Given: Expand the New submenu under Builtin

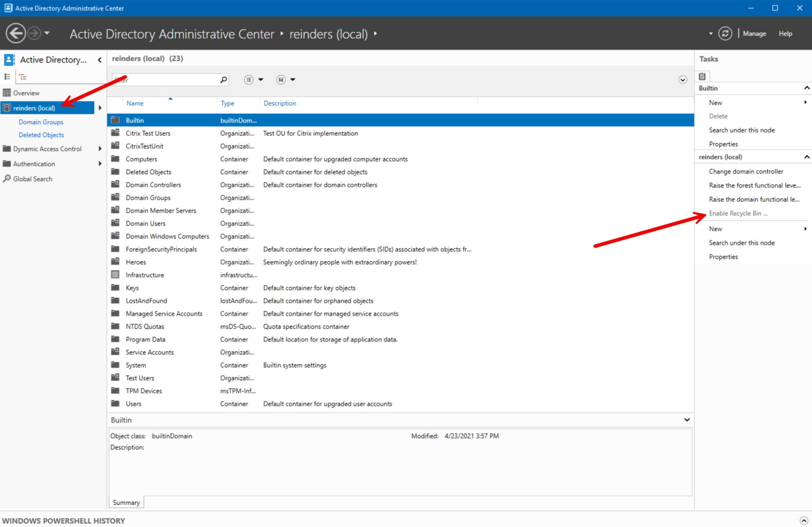Looking at the screenshot, I should point(805,102).
